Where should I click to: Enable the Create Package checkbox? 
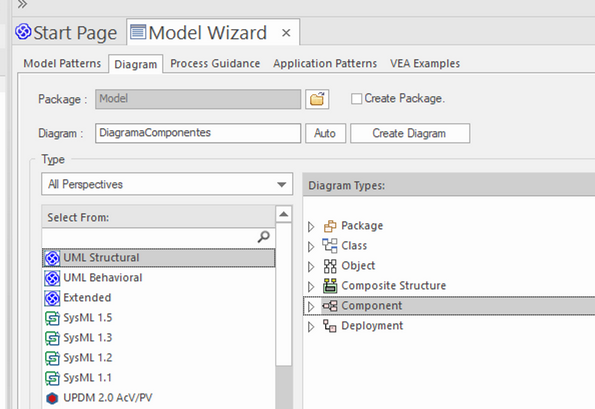[x=356, y=99]
